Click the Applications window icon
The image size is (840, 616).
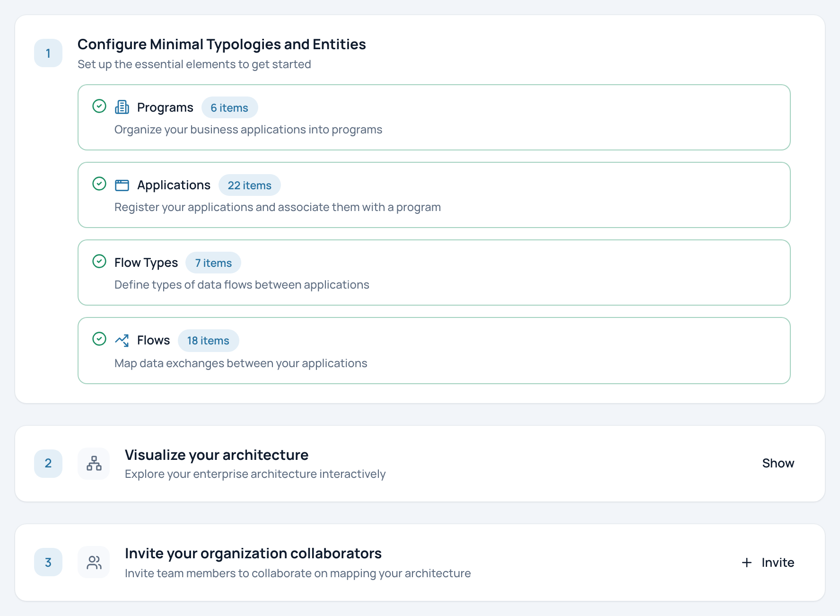[122, 185]
